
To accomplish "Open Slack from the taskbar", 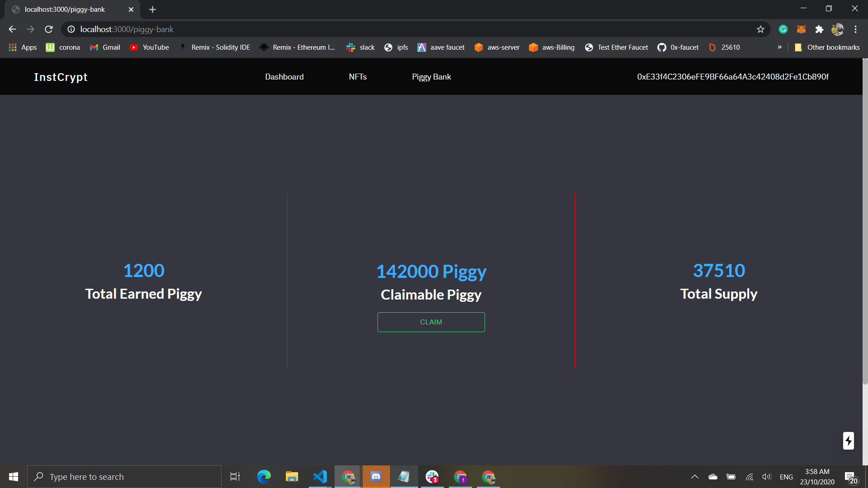I will [432, 477].
